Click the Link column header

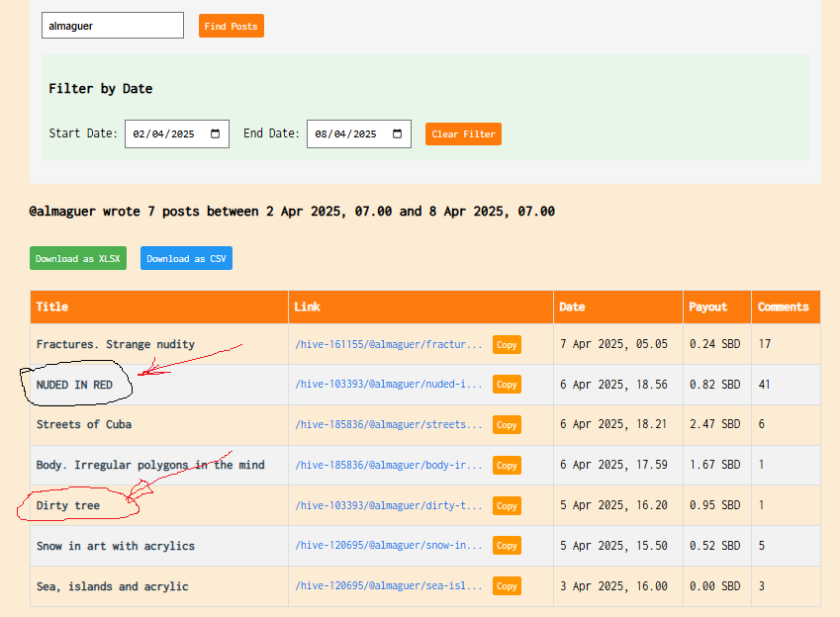pos(420,307)
